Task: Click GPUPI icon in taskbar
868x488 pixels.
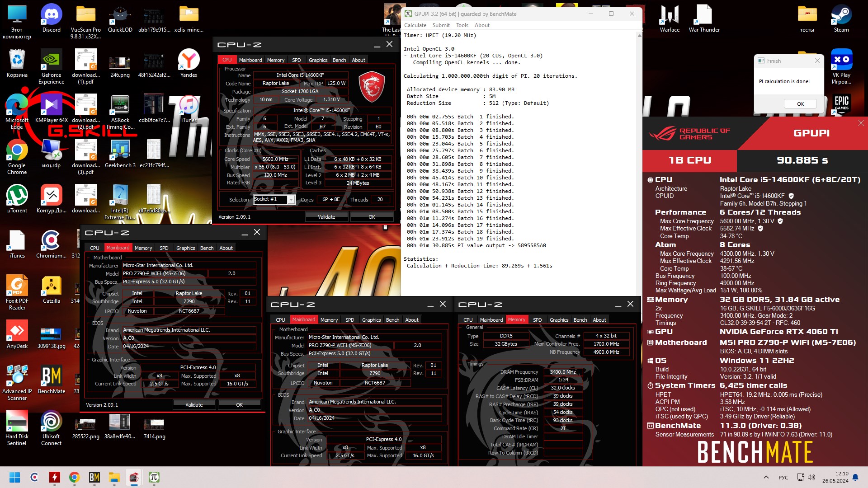Action: coord(154,477)
